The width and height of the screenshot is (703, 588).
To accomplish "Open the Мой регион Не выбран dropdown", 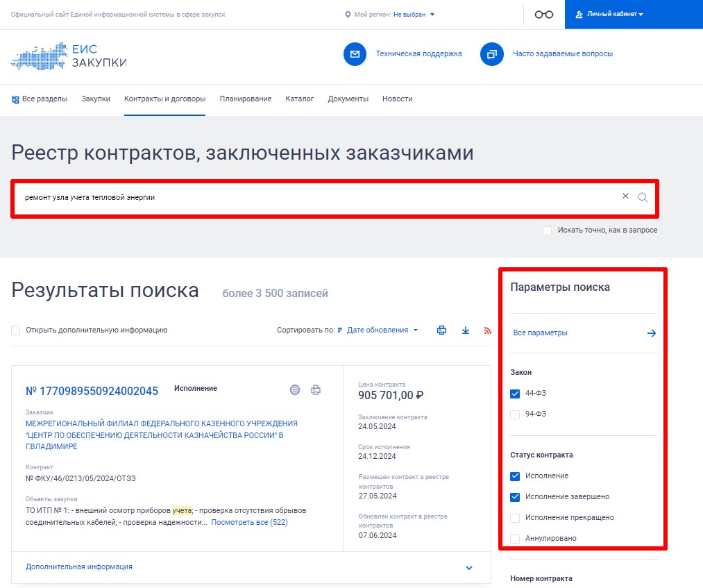I will point(414,15).
